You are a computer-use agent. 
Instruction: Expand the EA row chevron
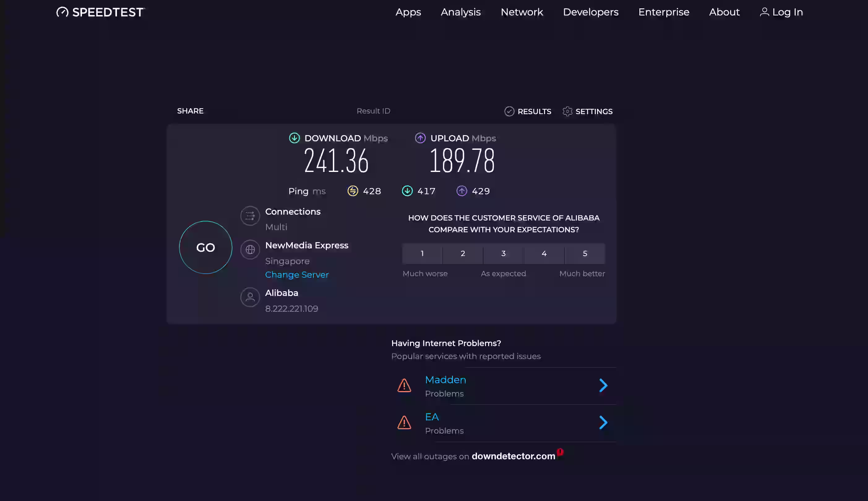pos(603,422)
